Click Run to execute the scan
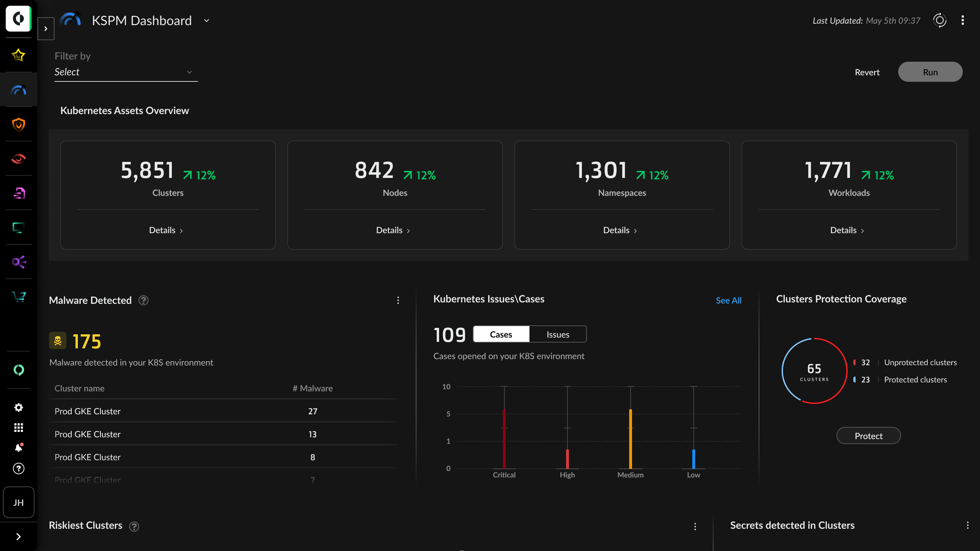This screenshot has width=980, height=551. (x=930, y=72)
